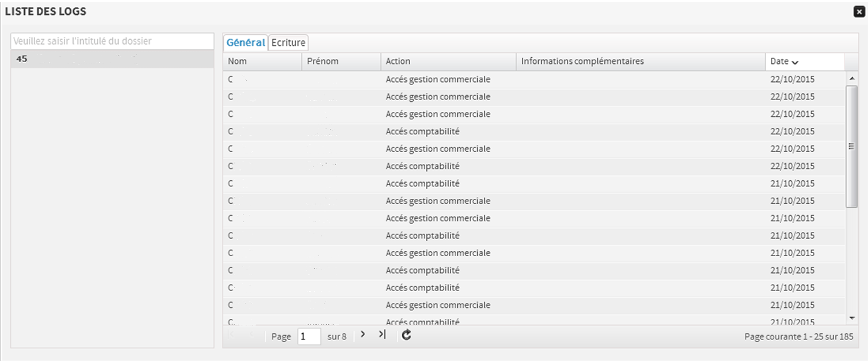Select dossier 45 in the left list
Image resolution: width=868 pixels, height=361 pixels.
pyautogui.click(x=112, y=59)
